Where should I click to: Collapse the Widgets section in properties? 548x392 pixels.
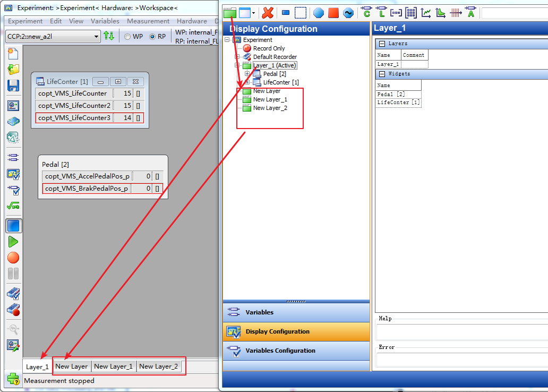tap(382, 74)
